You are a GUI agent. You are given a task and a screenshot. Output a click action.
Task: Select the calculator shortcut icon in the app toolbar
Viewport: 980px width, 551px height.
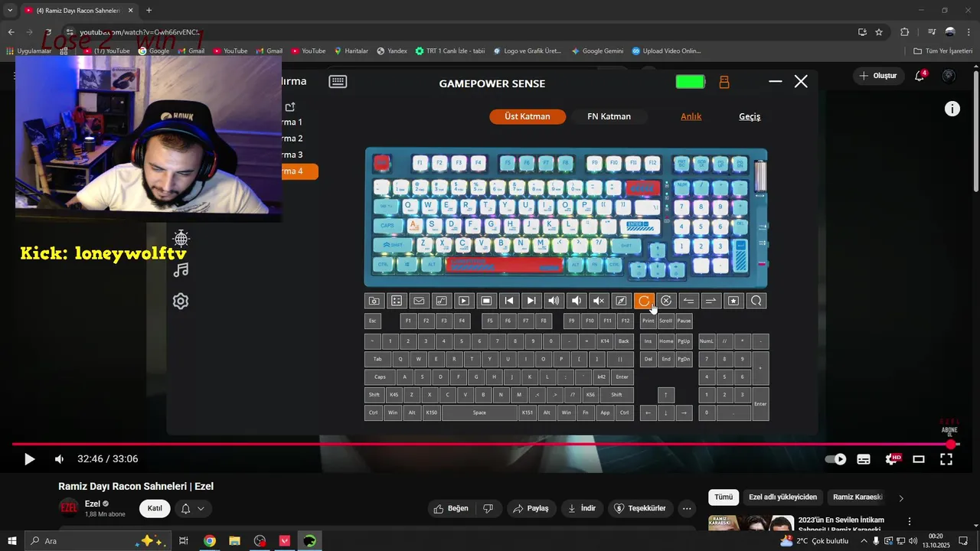tap(396, 301)
